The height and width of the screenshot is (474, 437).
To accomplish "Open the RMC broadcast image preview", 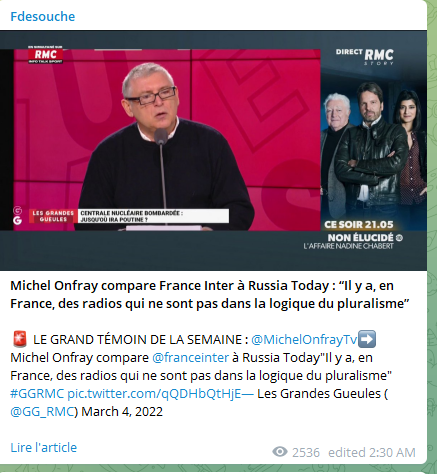I will click(x=213, y=150).
